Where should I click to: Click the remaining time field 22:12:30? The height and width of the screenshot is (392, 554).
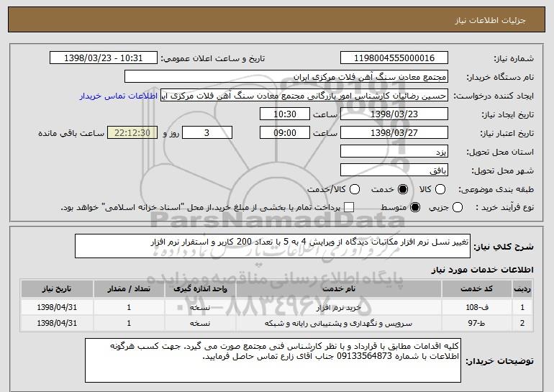point(132,133)
